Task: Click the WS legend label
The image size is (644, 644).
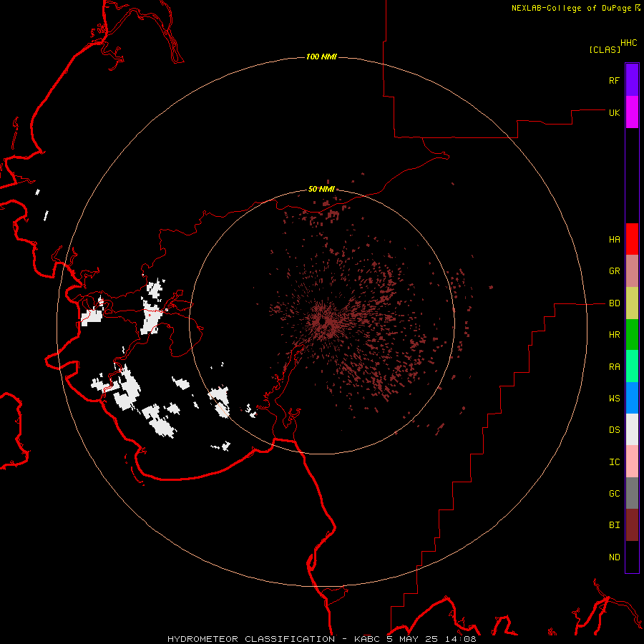Action: [x=614, y=398]
